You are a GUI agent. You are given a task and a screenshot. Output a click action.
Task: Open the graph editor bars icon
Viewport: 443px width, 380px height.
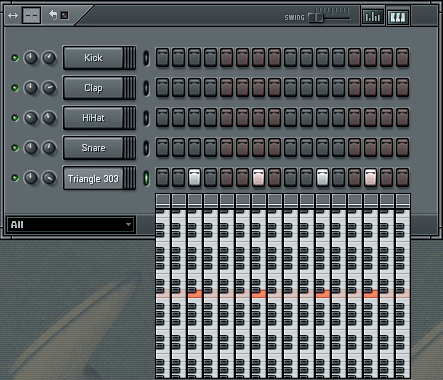373,16
